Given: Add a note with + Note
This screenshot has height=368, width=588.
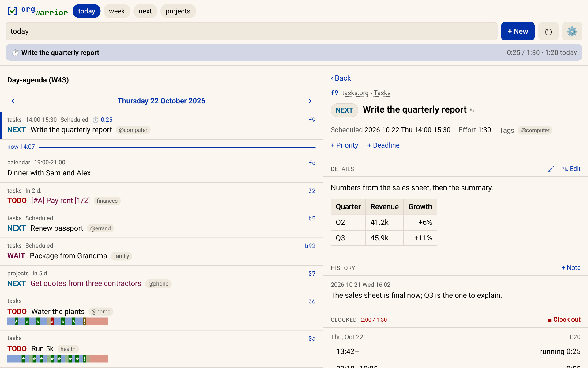Looking at the screenshot, I should [571, 268].
